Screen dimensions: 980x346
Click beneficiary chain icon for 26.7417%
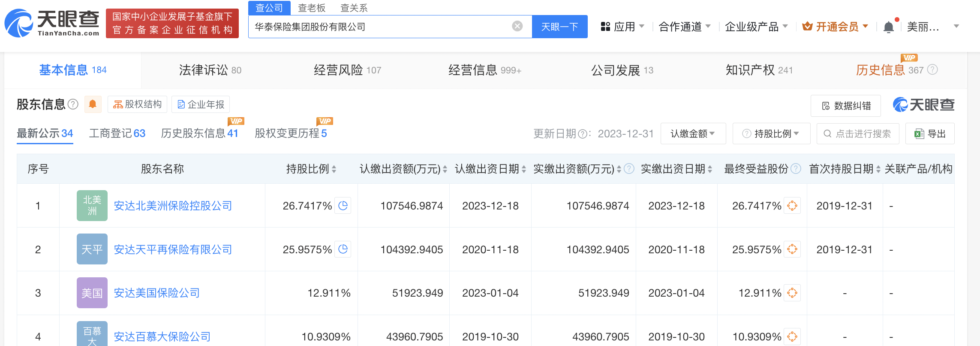[792, 206]
